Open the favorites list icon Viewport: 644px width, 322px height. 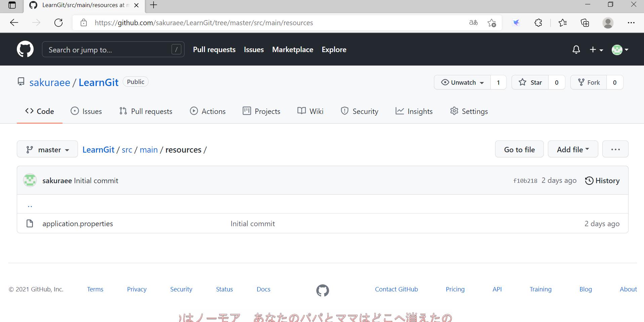pos(562,23)
